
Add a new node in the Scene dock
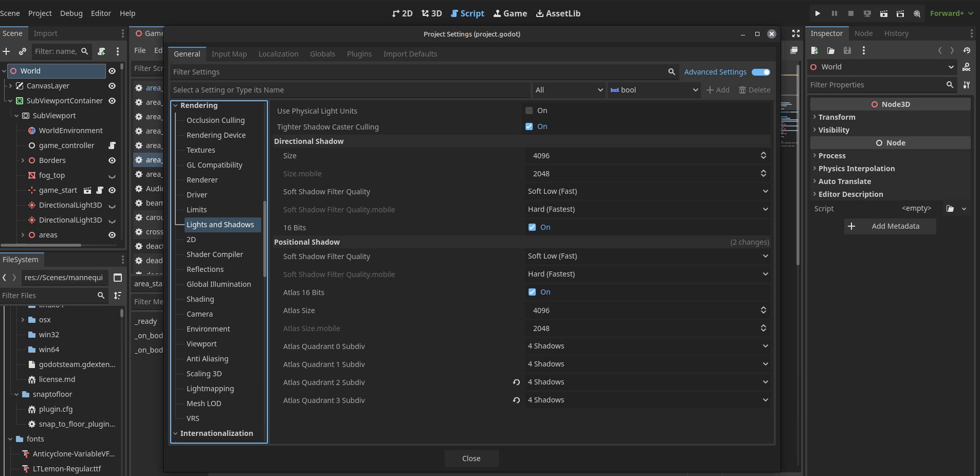tap(6, 51)
